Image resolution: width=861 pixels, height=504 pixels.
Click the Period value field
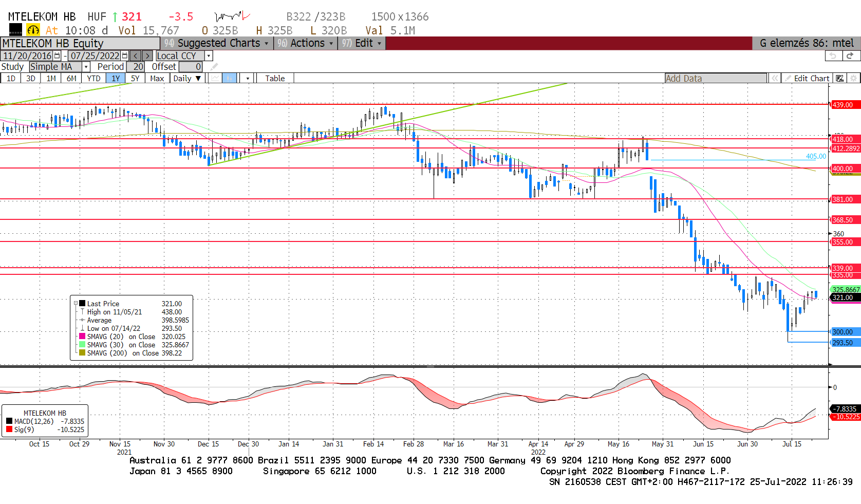pyautogui.click(x=136, y=67)
